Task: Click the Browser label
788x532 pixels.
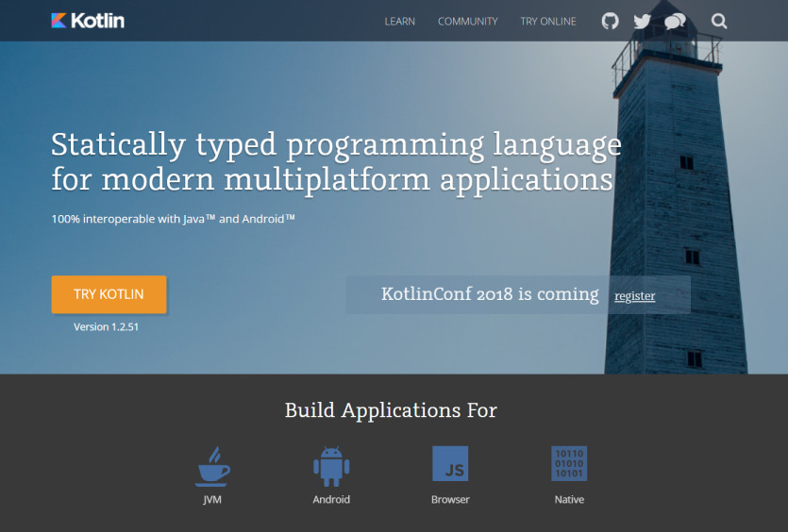Action: (x=450, y=499)
